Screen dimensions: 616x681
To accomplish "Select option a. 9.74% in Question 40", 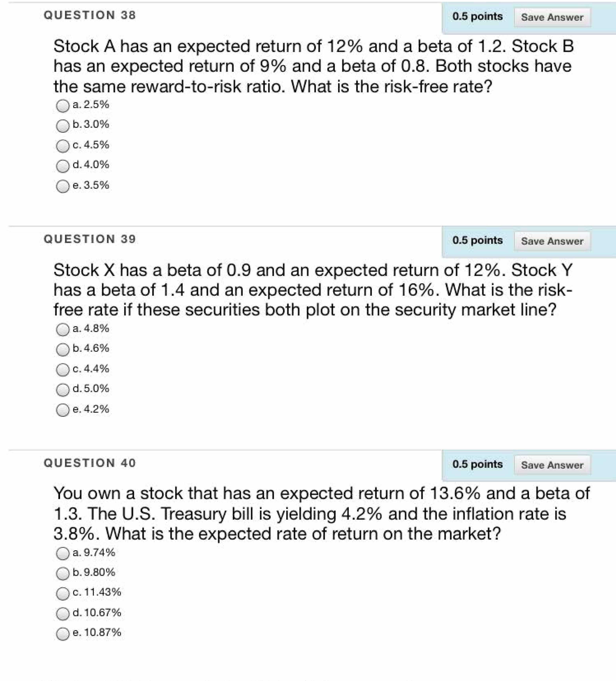I will (x=62, y=554).
